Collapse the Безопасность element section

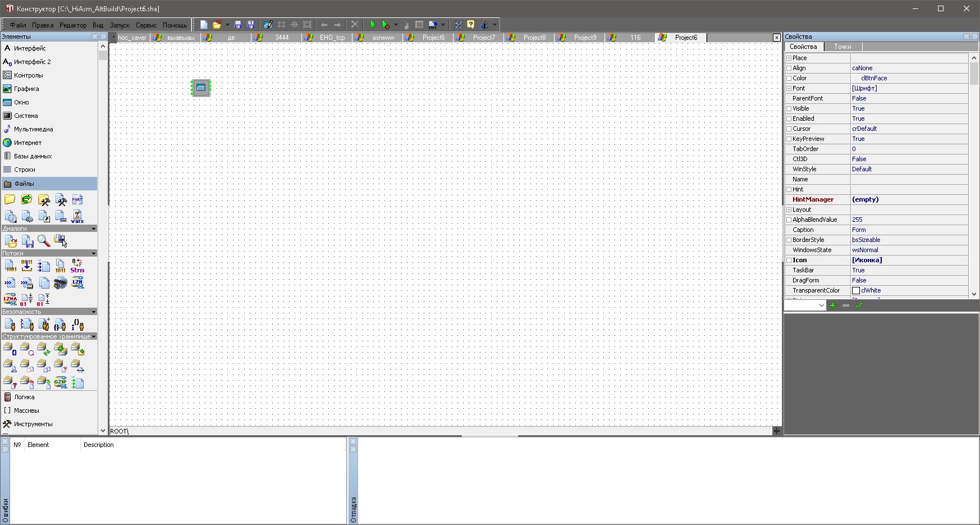(93, 312)
